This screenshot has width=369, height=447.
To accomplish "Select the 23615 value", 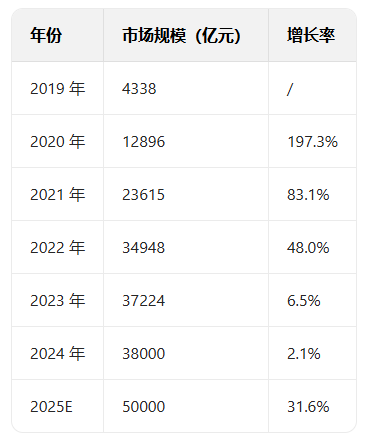I will point(143,195).
